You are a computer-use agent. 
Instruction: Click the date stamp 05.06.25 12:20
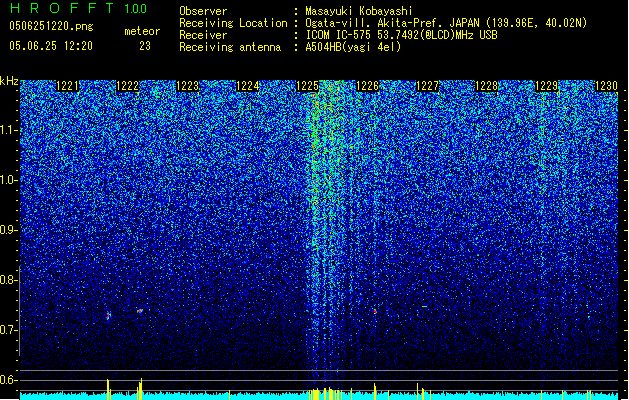click(x=51, y=46)
